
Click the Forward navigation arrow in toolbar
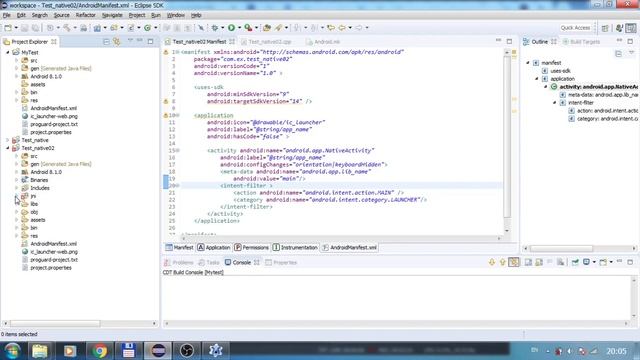point(358,28)
